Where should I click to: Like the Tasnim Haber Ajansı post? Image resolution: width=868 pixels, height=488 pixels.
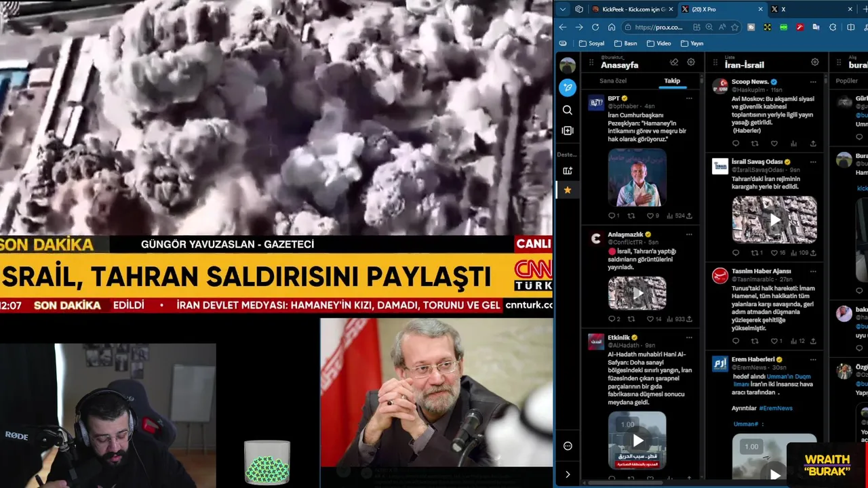(x=774, y=341)
